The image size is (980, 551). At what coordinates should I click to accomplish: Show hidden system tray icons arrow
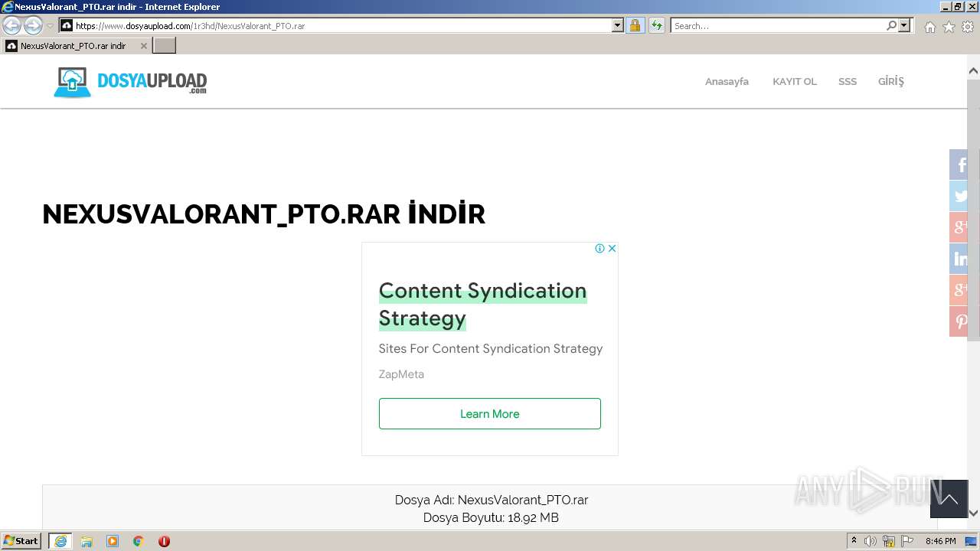click(x=854, y=541)
